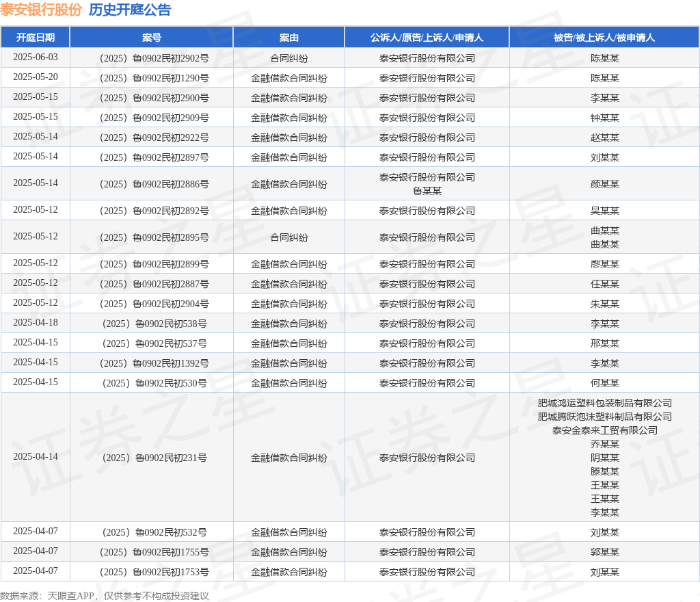This screenshot has height=602, width=700.
Task: Click 泰安银行股份有限公司 in the 2902号 row
Action: [427, 58]
